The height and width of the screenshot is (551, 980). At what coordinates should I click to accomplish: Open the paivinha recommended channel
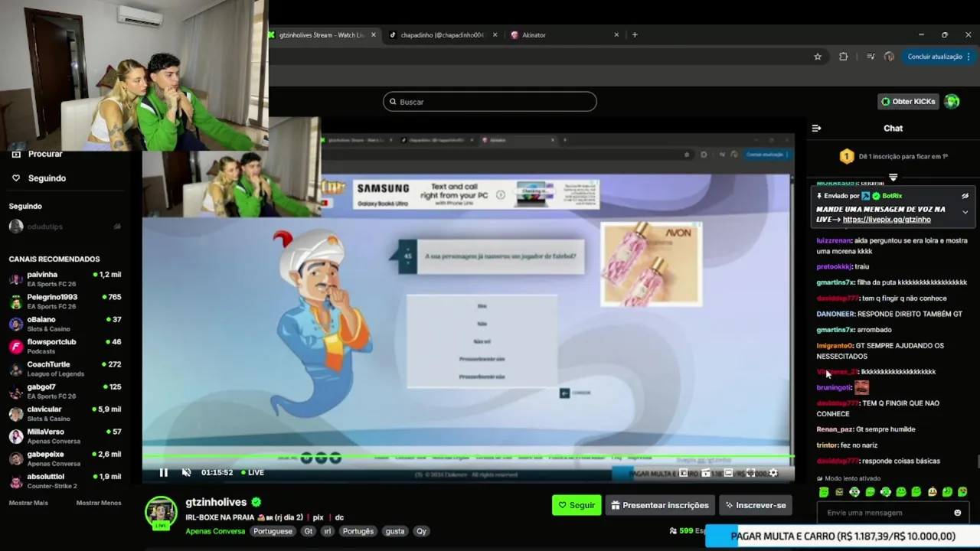coord(65,279)
